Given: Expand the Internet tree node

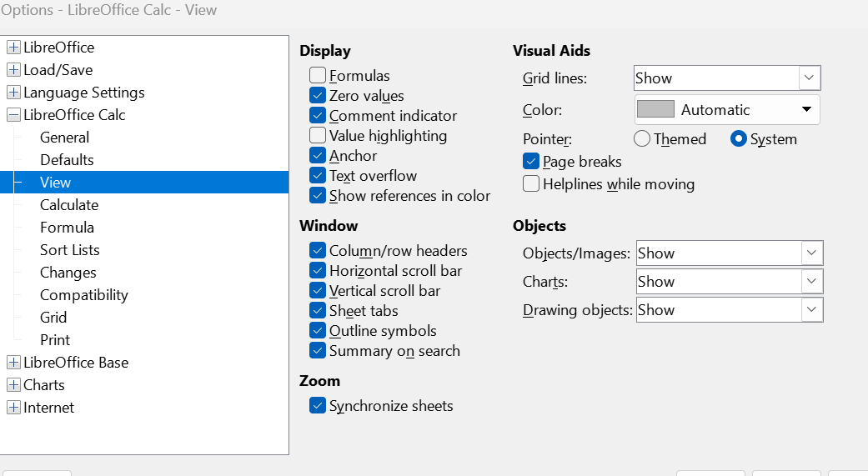Looking at the screenshot, I should click(13, 408).
